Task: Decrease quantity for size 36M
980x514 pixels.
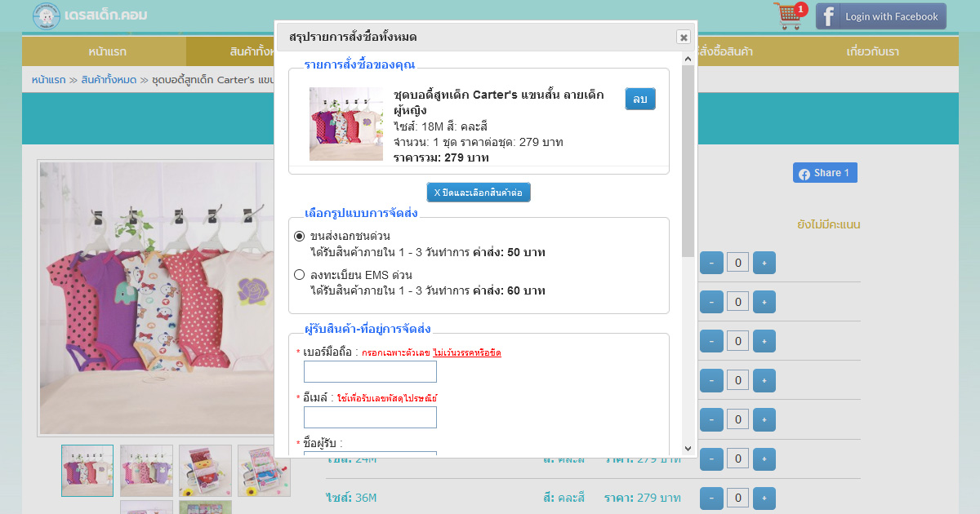Action: tap(711, 498)
